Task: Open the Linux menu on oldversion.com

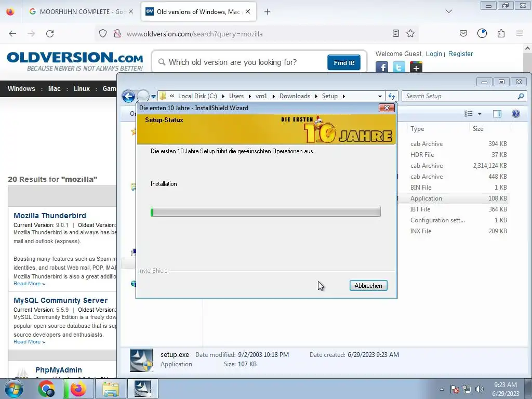Action: tap(82, 88)
